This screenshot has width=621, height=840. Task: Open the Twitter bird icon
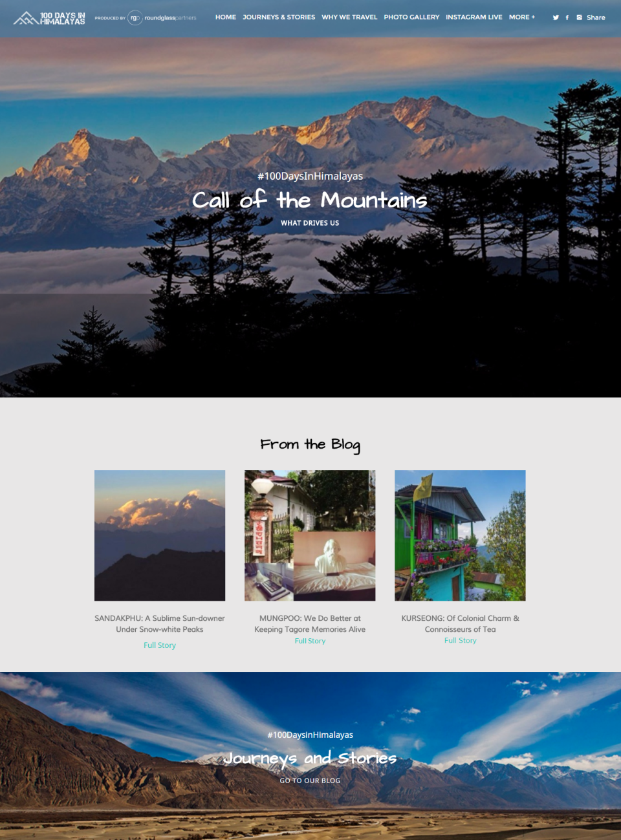pos(556,17)
